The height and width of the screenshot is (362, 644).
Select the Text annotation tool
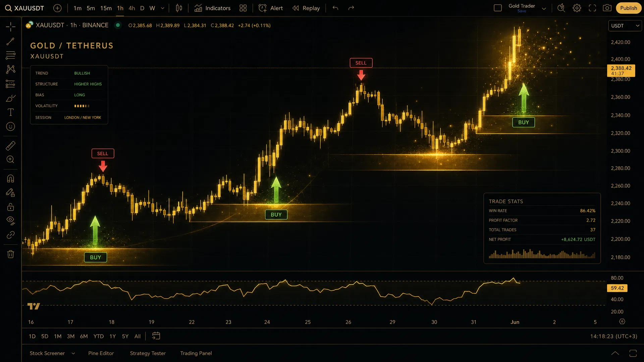tap(11, 112)
